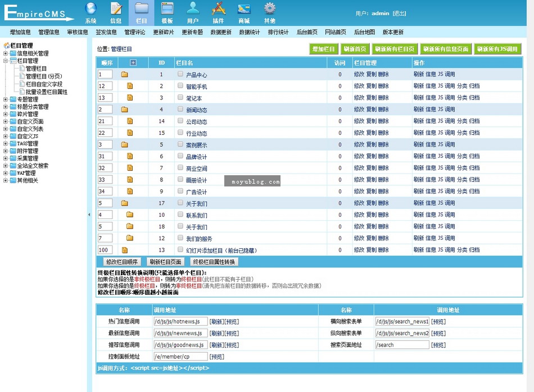Check the 新闻动态 checkbox

180,109
